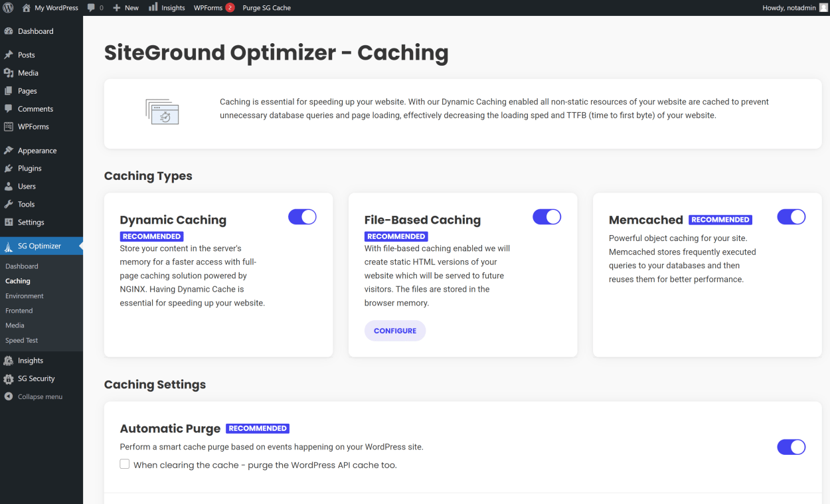Click the plus New icon
This screenshot has height=504, width=830.
[116, 8]
